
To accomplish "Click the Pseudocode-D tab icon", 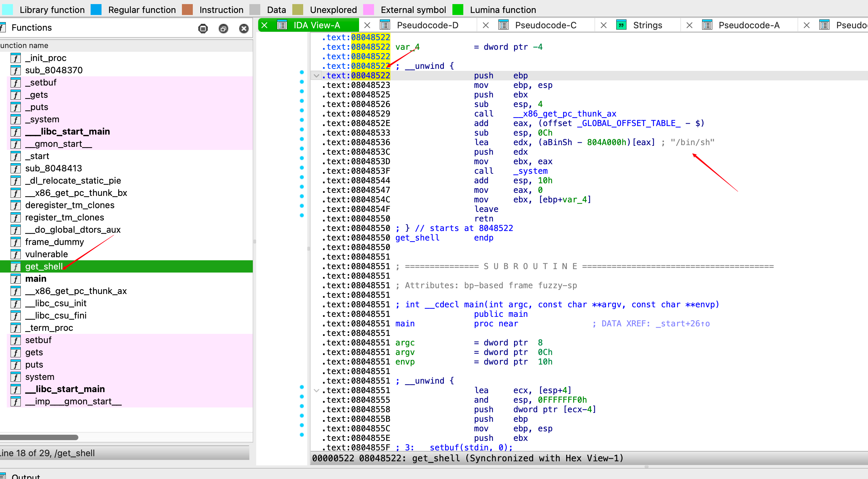I will click(x=385, y=25).
